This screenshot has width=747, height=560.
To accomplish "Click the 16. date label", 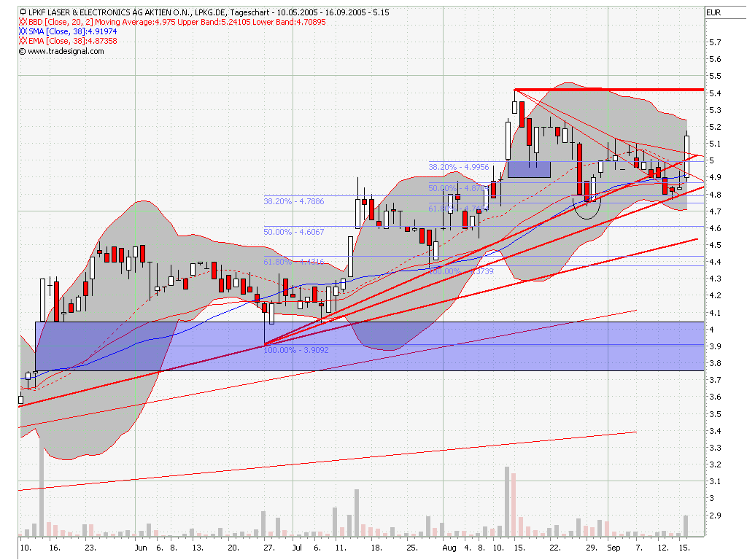I will coord(55,548).
